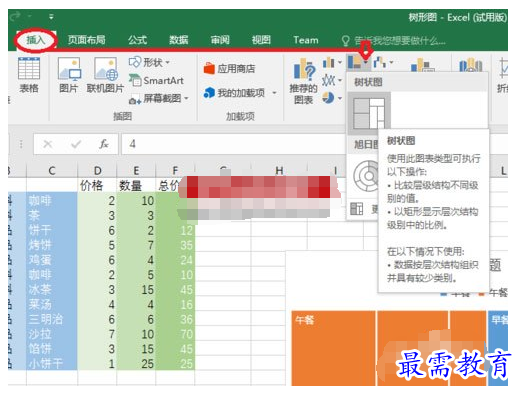This screenshot has width=520, height=396.
Task: Click the blue 早餐 treemap block
Action: click(x=498, y=348)
